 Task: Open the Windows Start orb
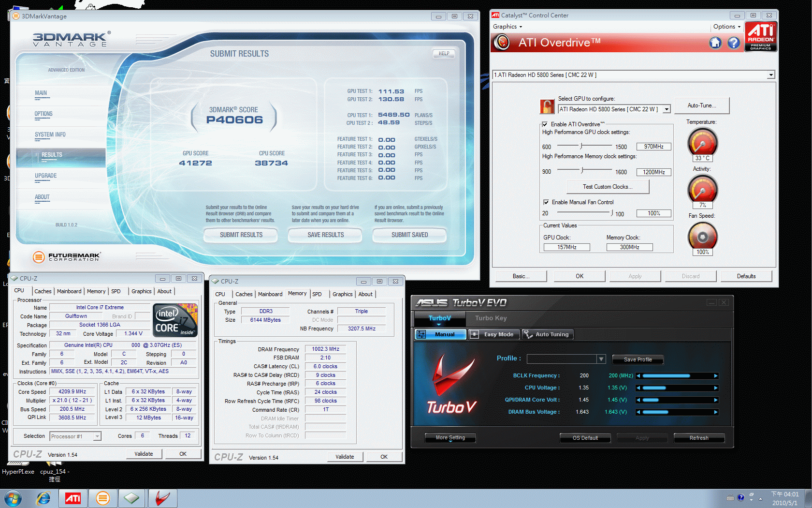pyautogui.click(x=13, y=498)
